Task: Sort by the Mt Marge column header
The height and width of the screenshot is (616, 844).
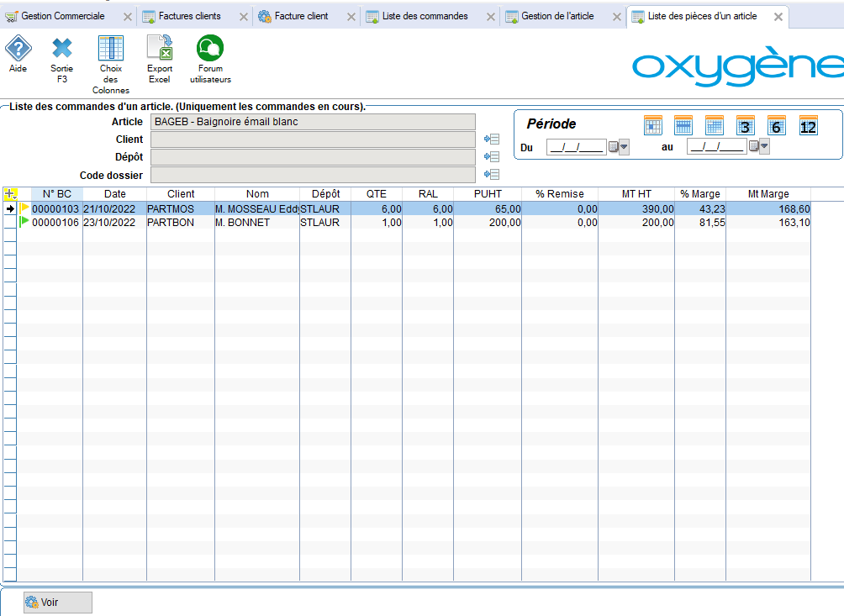Action: click(768, 194)
